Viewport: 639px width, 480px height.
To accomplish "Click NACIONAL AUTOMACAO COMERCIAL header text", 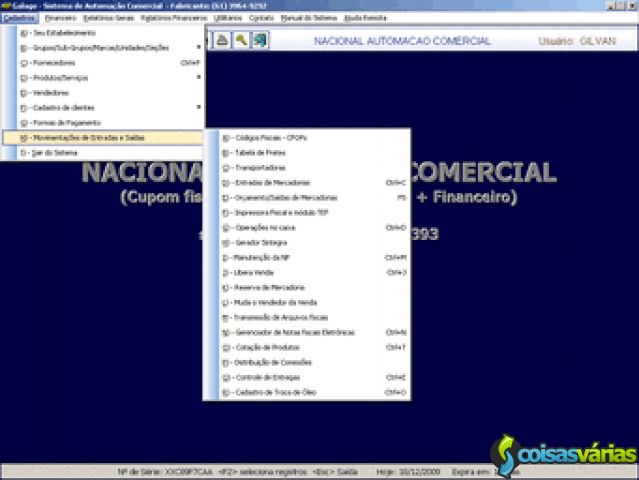I will [x=402, y=41].
